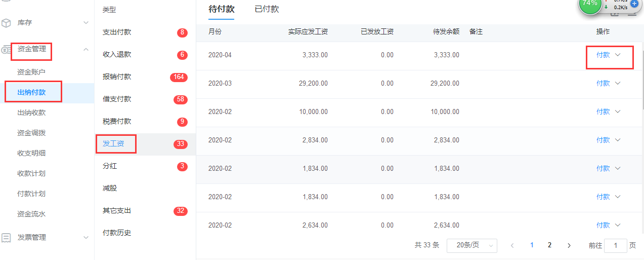Switch to the 已付款 tab

(x=267, y=9)
